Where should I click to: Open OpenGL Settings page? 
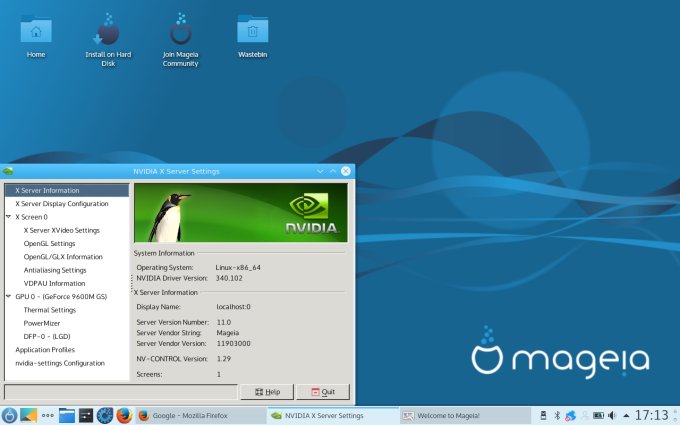click(x=49, y=243)
